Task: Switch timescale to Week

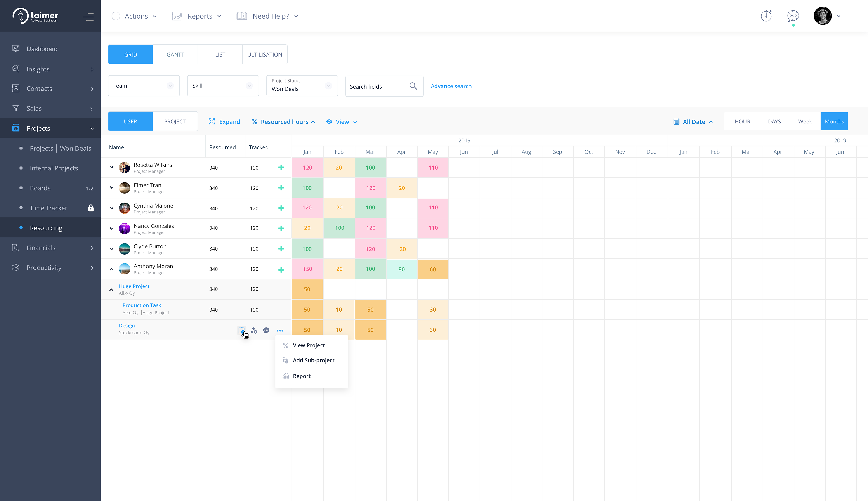Action: click(x=805, y=121)
